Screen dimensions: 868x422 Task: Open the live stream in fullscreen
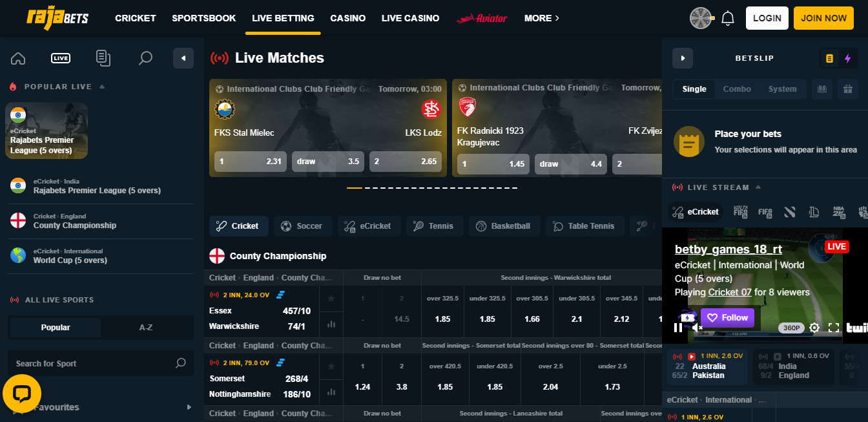[x=834, y=328]
